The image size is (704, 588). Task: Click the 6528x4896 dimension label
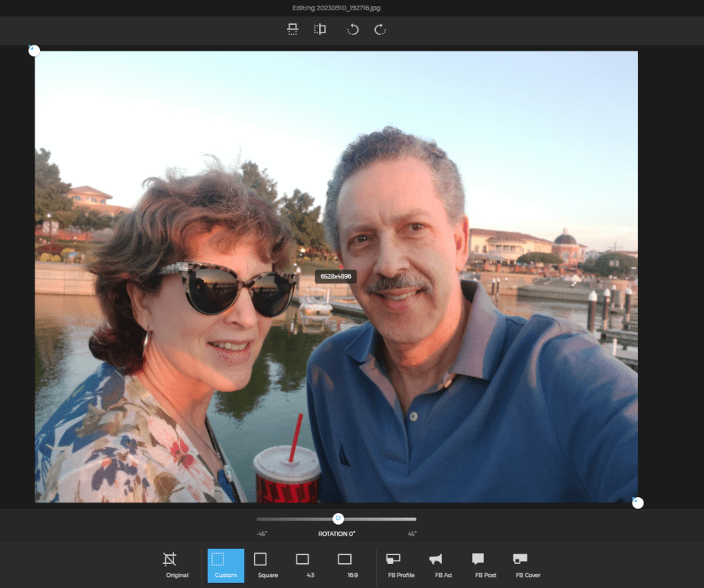336,276
